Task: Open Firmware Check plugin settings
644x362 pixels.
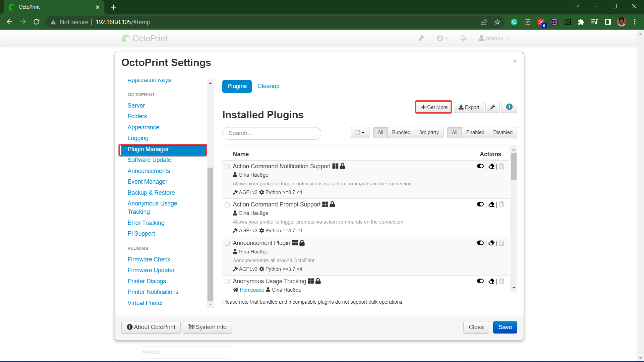Action: [149, 259]
